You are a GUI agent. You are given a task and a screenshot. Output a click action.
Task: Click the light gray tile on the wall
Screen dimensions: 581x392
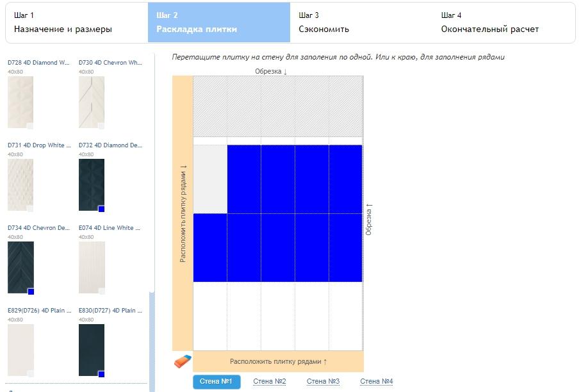tap(210, 179)
